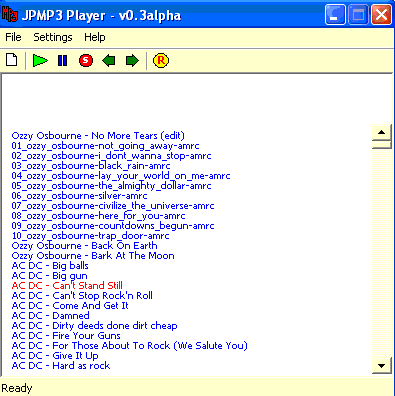
Task: Select Ozzy Osbourne - No More Tears (edit)
Action: [98, 136]
